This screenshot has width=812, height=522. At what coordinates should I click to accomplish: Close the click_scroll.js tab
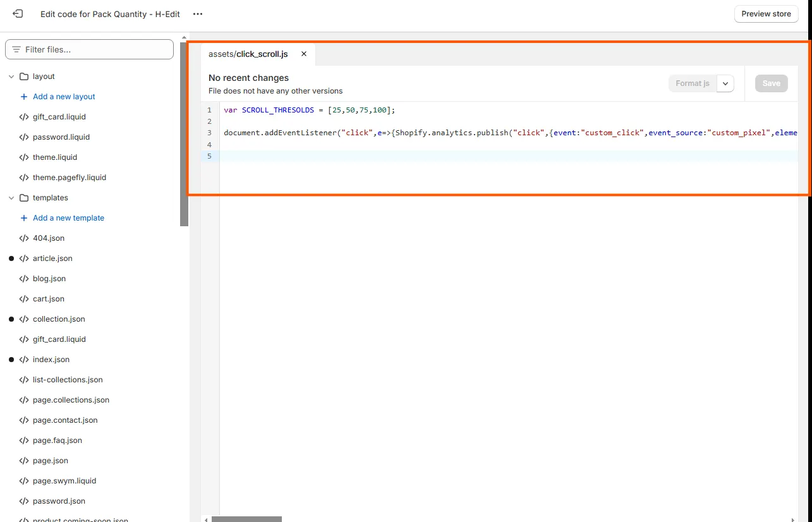[x=304, y=54]
